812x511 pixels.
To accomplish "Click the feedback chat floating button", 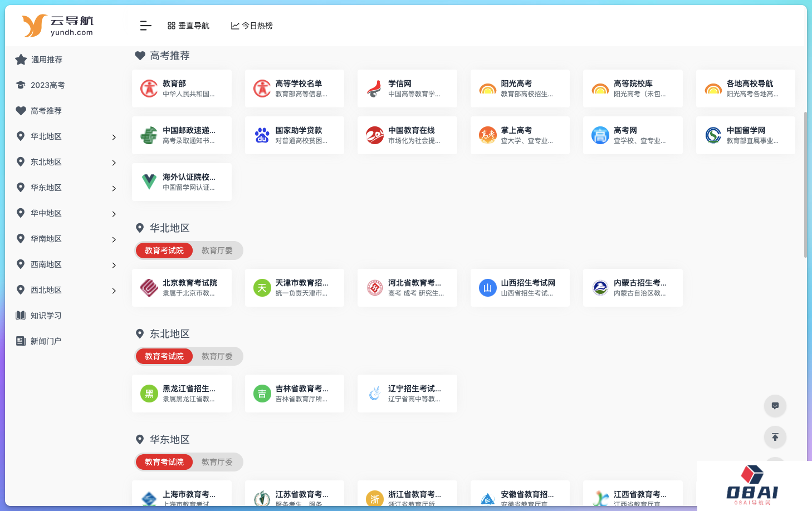I will pyautogui.click(x=775, y=406).
